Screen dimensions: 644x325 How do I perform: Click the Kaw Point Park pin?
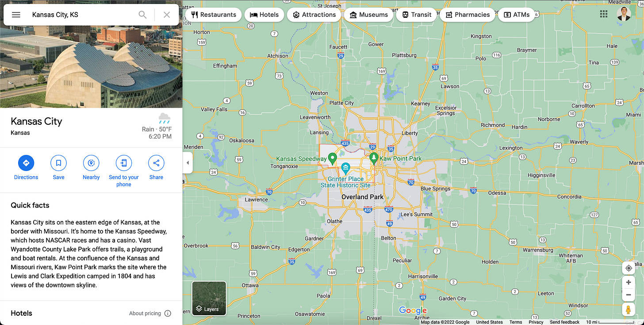(x=374, y=158)
